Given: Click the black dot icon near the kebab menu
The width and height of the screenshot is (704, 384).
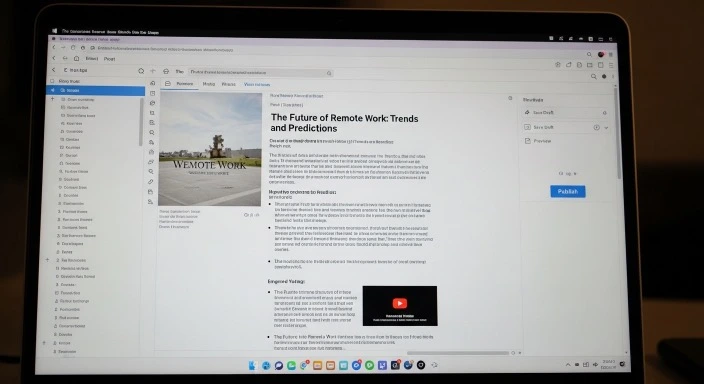Looking at the screenshot, I should point(604,77).
